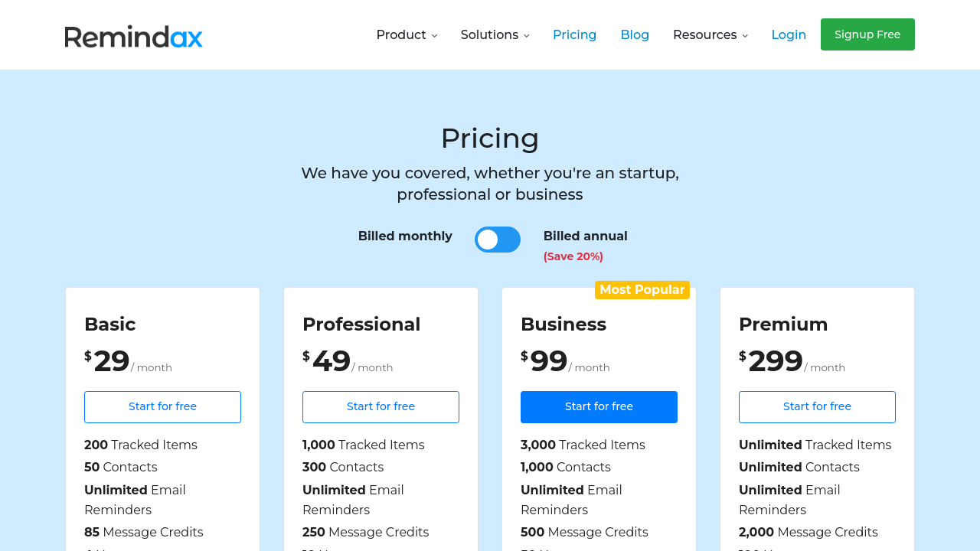980x551 pixels.
Task: Choose the Billed annual option
Action: [x=585, y=236]
